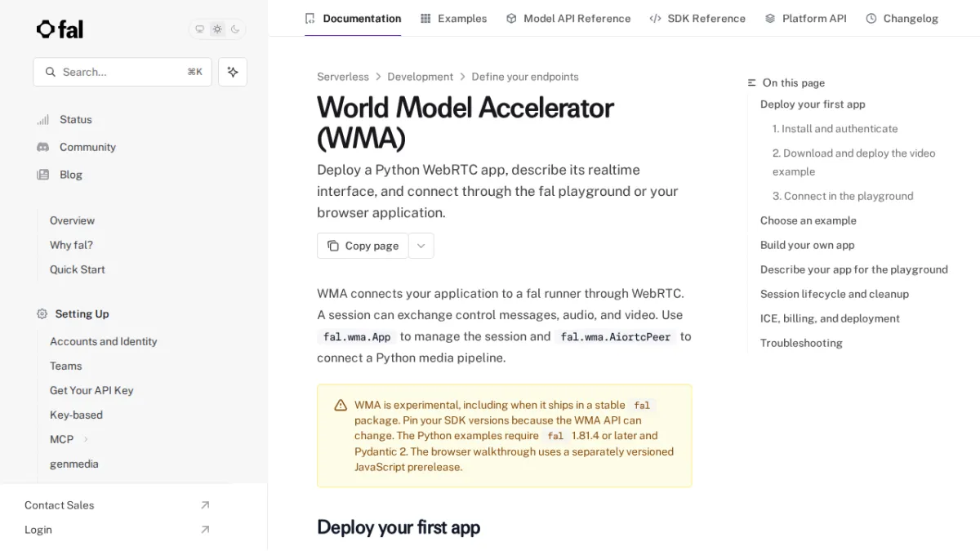Click the fal.wma.App inline code

[357, 337]
